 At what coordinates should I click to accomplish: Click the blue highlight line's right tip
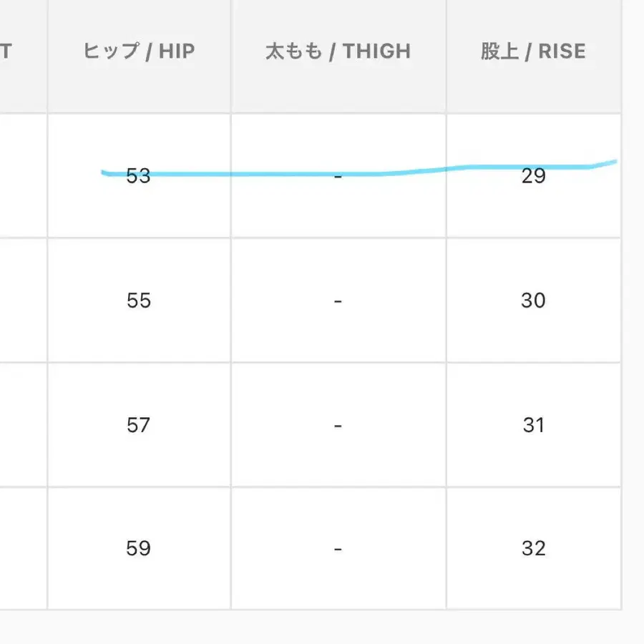pyautogui.click(x=614, y=162)
